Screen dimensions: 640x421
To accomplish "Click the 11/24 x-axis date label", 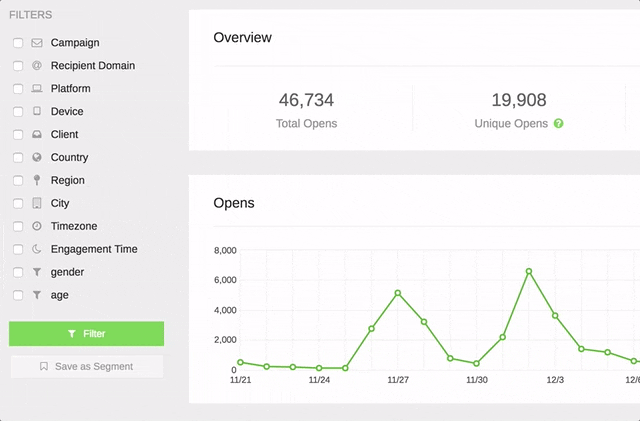I will [319, 380].
